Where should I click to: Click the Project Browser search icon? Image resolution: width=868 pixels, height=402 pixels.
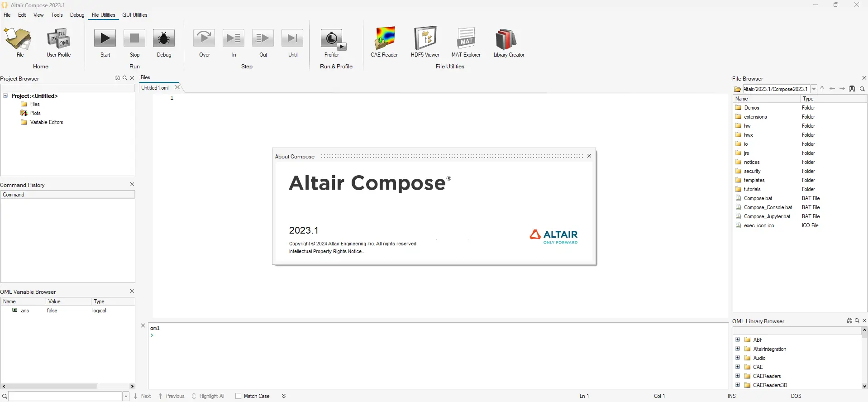(x=125, y=78)
